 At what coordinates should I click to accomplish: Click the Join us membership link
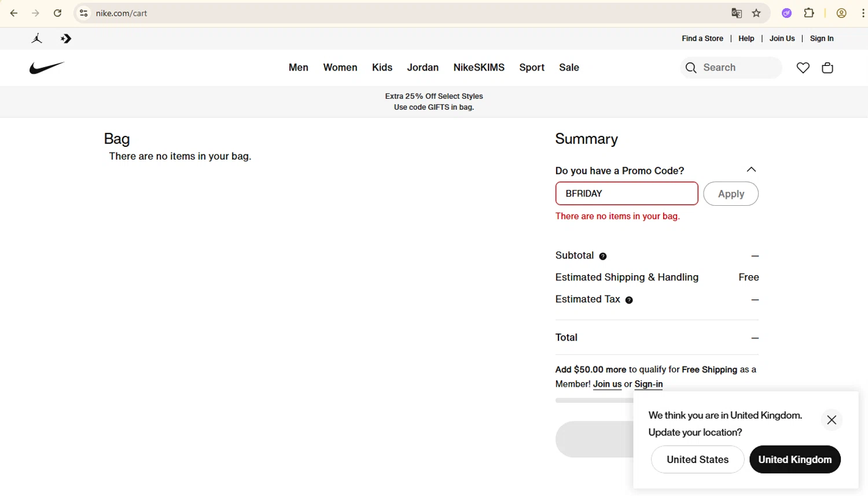[607, 384]
